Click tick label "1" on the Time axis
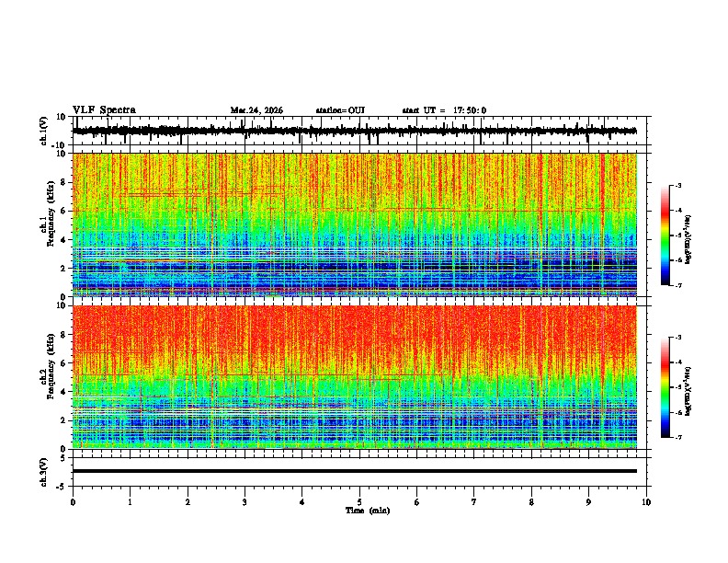Screen dimensions: 728x563 [x=130, y=502]
